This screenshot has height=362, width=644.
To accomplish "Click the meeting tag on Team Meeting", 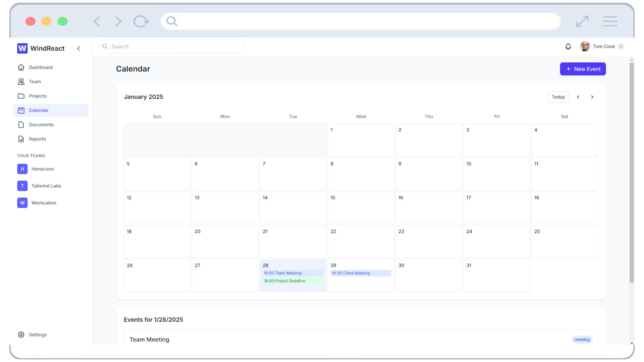I will coord(582,340).
